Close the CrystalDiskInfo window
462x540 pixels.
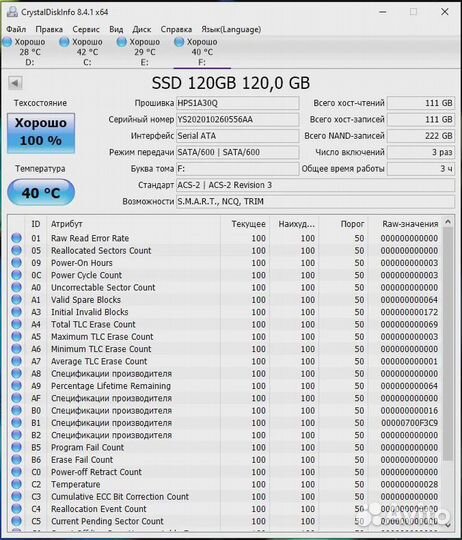445,12
